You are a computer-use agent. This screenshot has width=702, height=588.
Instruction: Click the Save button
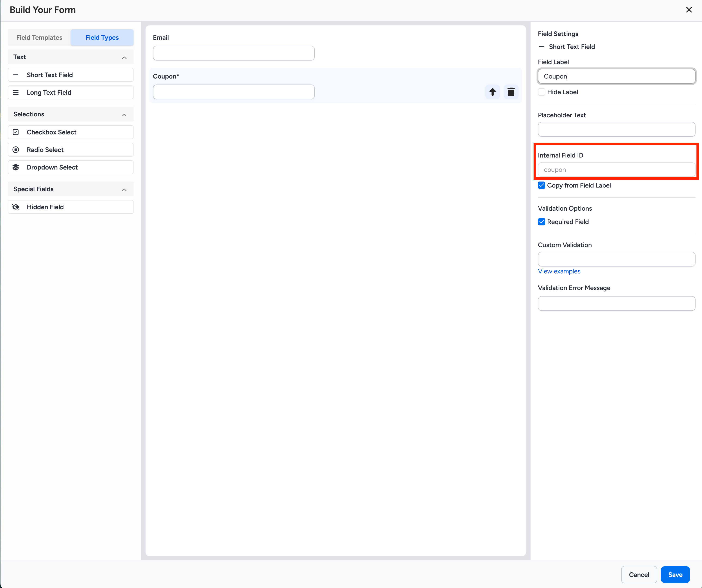tap(675, 575)
